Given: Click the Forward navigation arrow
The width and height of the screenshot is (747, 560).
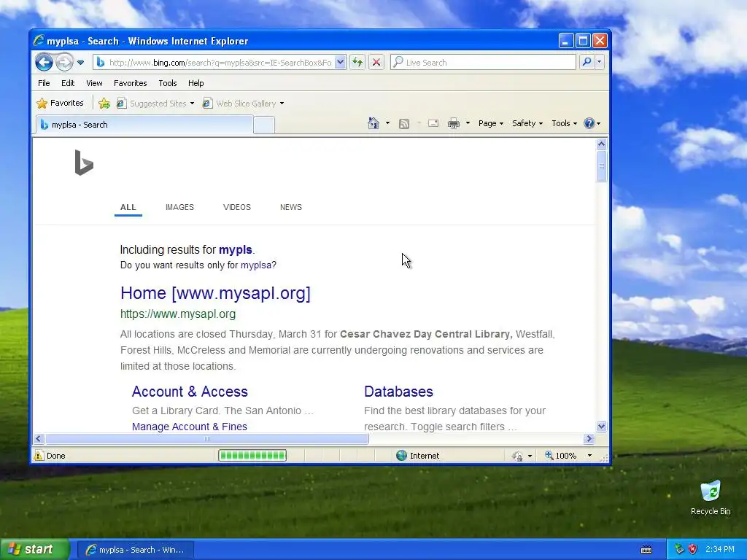Looking at the screenshot, I should point(64,63).
